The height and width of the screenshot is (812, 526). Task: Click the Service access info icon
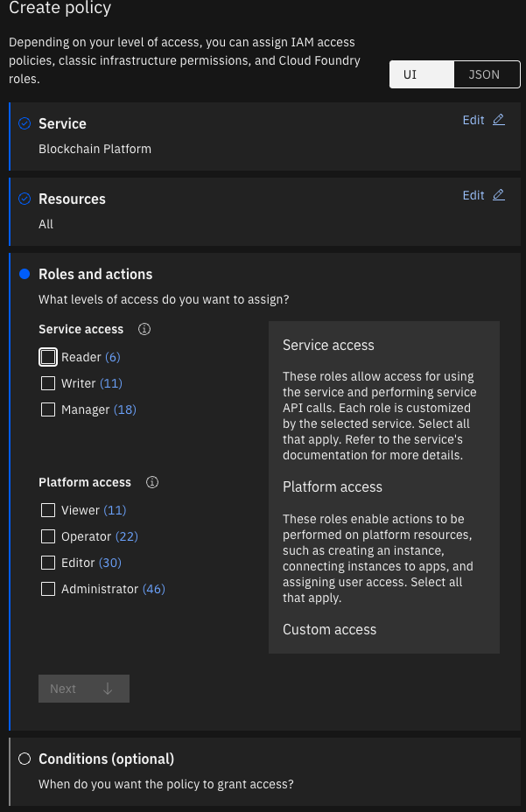(x=145, y=330)
